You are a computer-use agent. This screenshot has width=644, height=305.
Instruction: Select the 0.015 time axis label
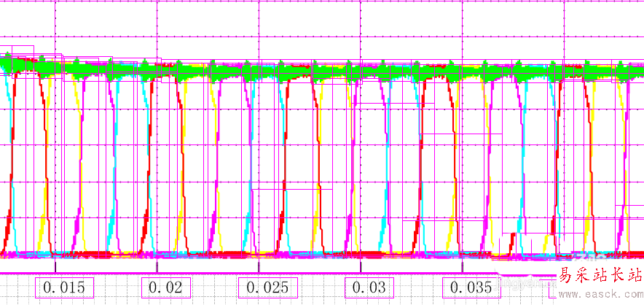click(65, 287)
